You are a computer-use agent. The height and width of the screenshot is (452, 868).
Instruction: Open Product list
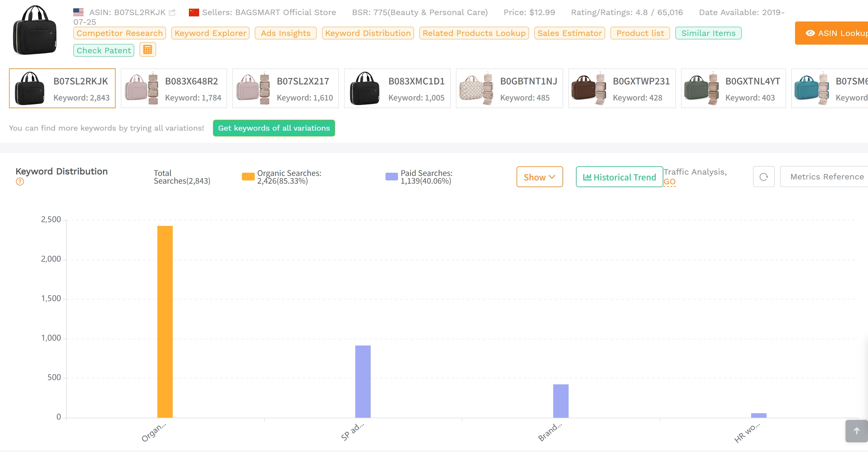click(640, 33)
